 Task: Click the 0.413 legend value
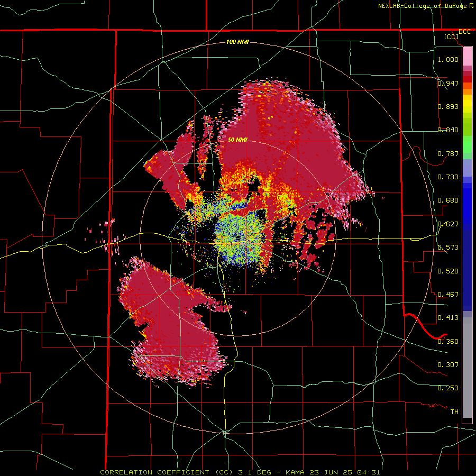pyautogui.click(x=448, y=318)
